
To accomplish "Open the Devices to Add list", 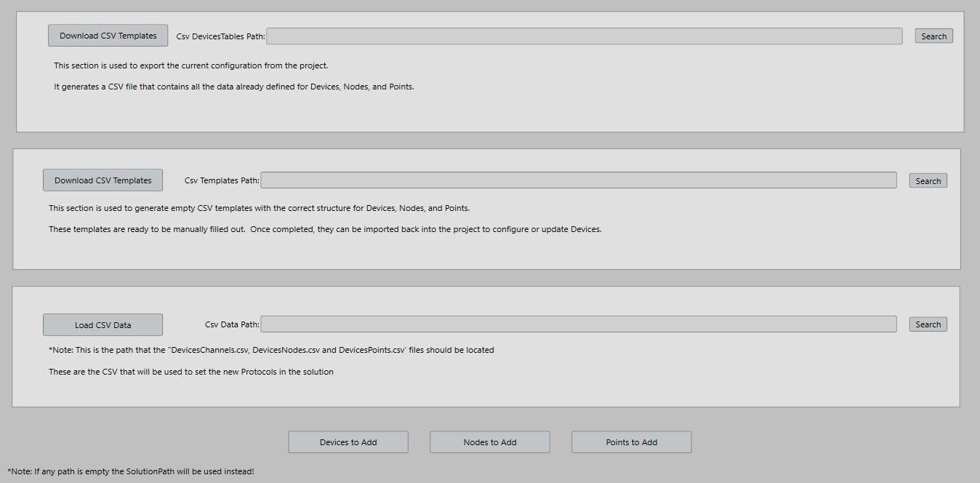I will click(x=348, y=442).
